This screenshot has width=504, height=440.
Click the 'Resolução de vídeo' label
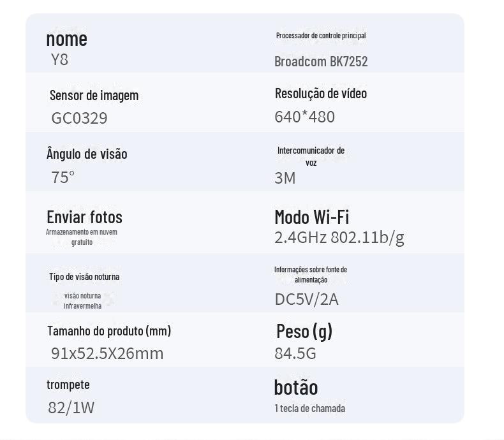tap(321, 94)
